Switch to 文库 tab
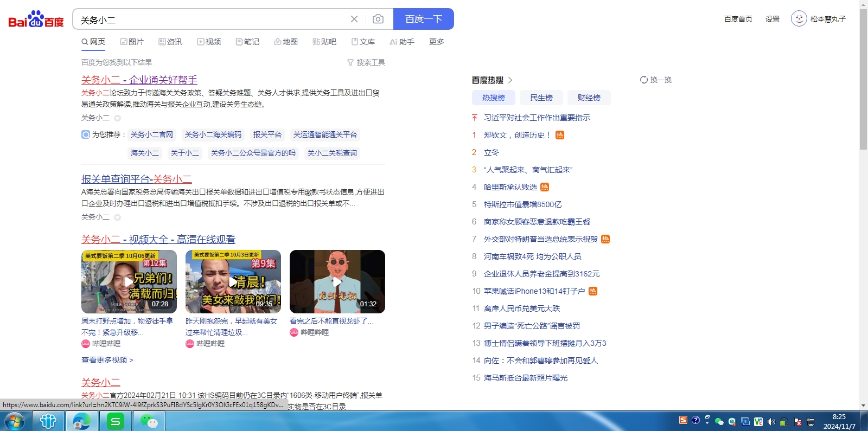Viewport: 868px width, 431px height. [363, 42]
